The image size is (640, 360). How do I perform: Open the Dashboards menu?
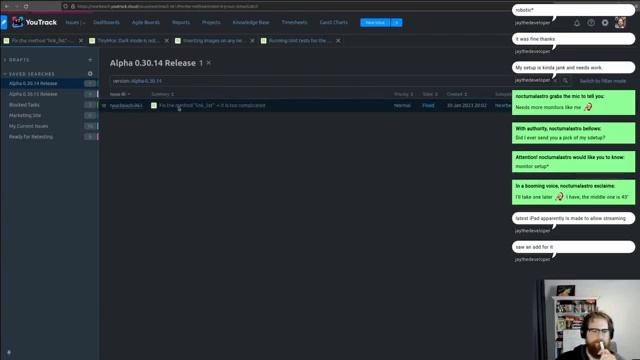107,22
